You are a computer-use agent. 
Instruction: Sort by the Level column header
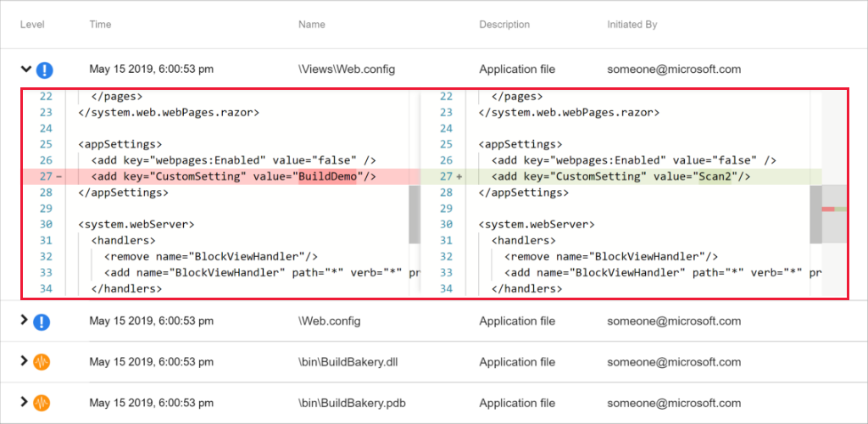click(32, 25)
